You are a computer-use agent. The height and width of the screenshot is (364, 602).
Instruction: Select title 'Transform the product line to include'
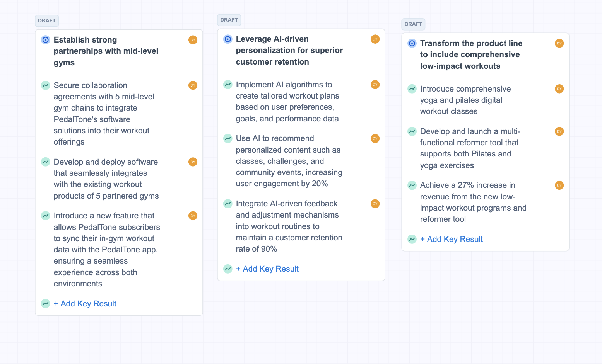[x=471, y=49]
